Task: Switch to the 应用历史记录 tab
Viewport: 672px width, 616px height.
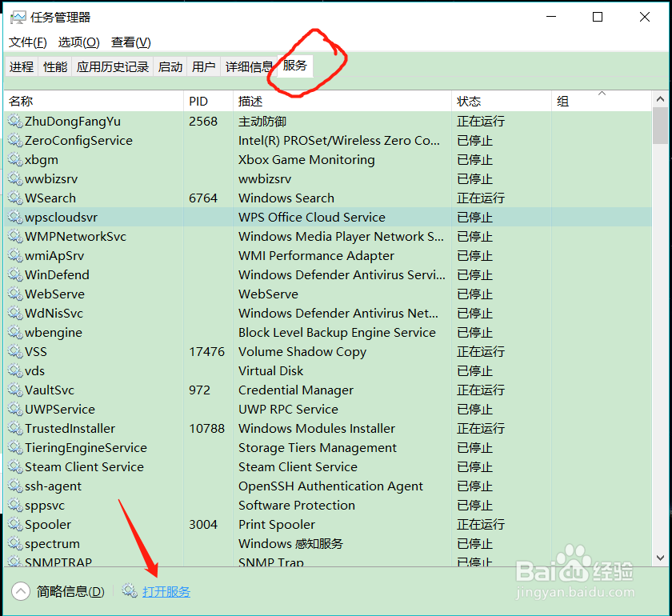Action: point(113,66)
